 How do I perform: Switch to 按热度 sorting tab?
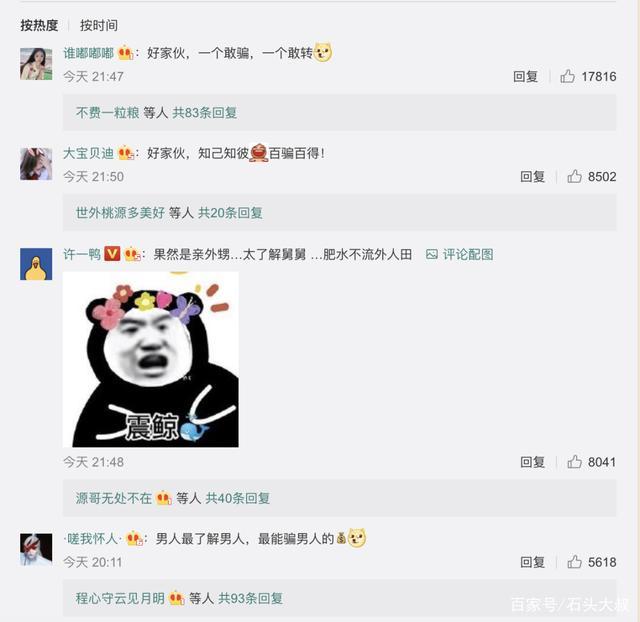pos(39,26)
